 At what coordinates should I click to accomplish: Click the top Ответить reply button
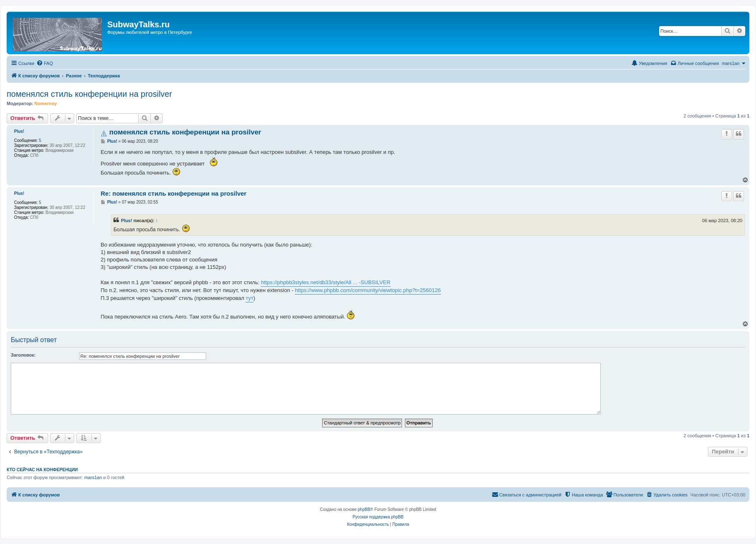click(27, 118)
